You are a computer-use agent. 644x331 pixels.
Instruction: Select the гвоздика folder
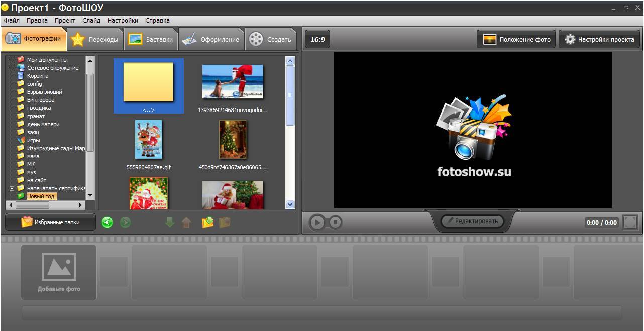(x=39, y=108)
